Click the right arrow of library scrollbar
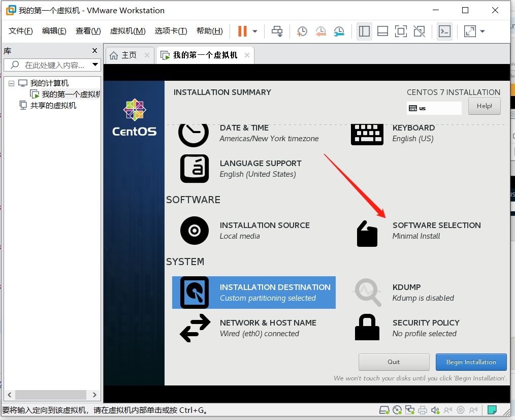515x420 pixels. [x=94, y=395]
